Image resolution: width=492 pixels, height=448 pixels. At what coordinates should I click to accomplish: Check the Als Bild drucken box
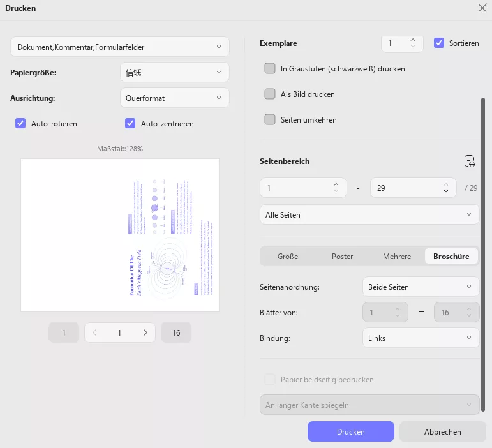270,94
